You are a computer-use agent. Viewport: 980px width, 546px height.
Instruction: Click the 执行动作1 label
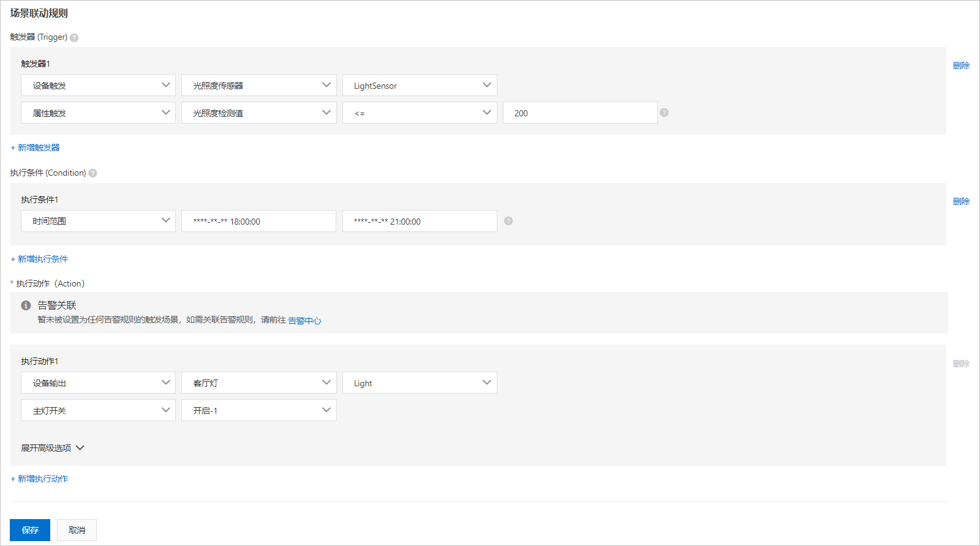point(40,361)
